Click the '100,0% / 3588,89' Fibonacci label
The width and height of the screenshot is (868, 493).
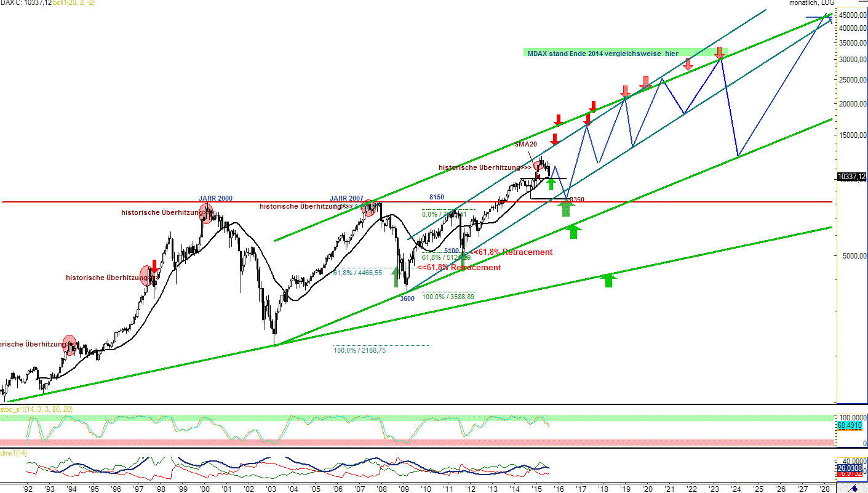tap(448, 297)
